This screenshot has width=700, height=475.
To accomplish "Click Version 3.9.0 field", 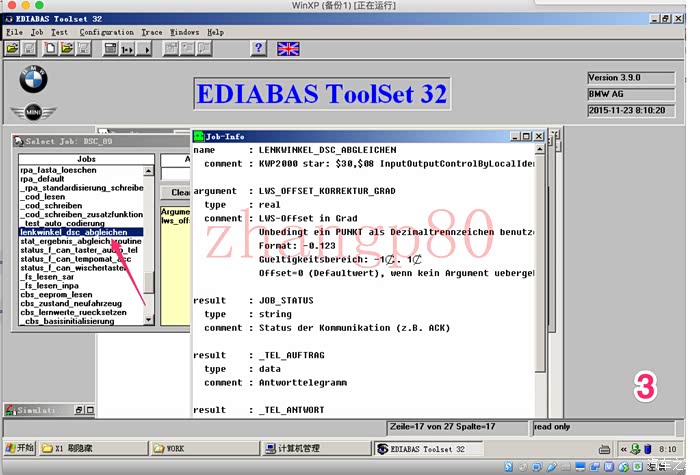I will [x=631, y=78].
